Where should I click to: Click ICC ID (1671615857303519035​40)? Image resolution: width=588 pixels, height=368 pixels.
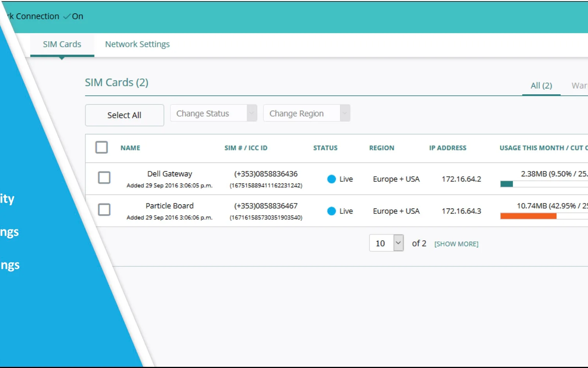click(266, 217)
